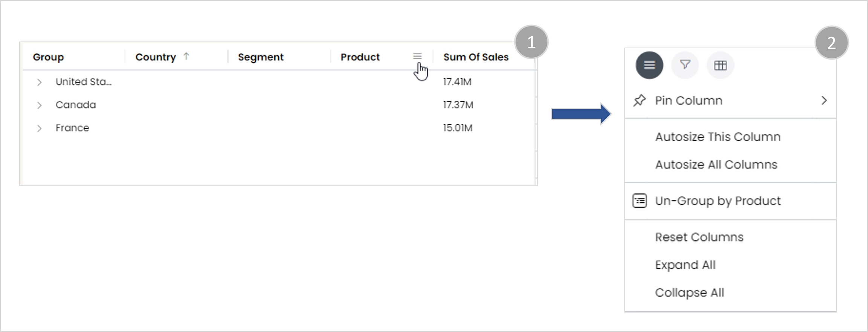The height and width of the screenshot is (332, 868).
Task: Click the pin icon beside Pin Column
Action: 639,101
